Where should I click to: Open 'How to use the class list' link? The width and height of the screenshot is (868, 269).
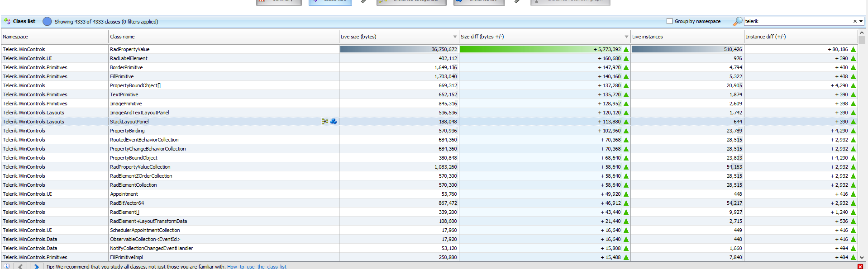[257, 267]
